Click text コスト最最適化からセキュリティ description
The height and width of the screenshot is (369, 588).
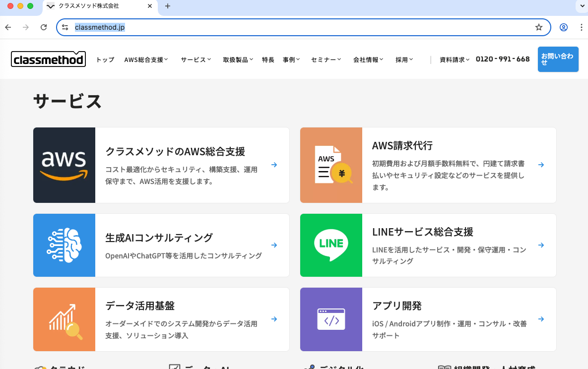pos(181,176)
